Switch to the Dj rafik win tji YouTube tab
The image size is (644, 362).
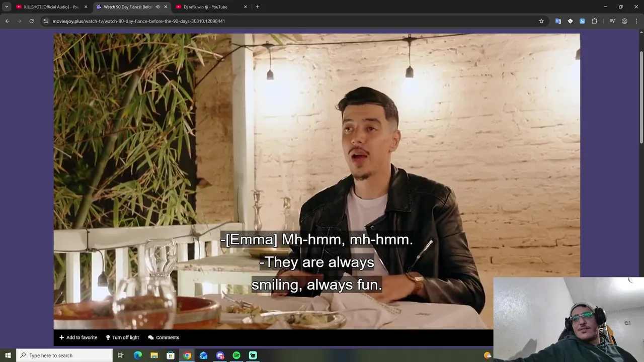pos(211,7)
